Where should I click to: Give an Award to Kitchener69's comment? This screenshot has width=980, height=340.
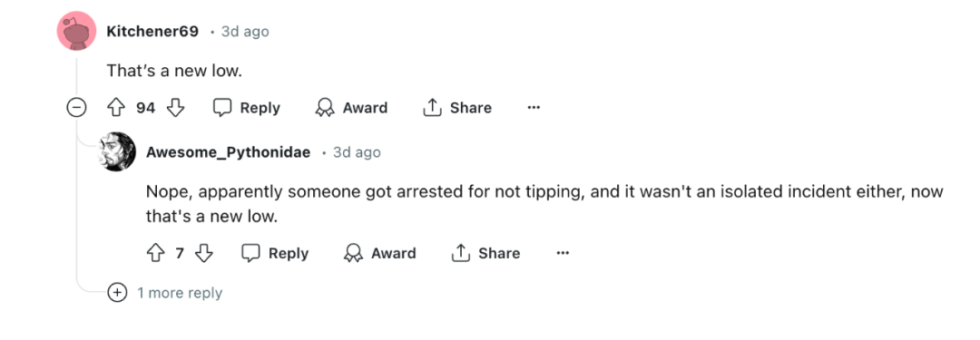click(351, 108)
